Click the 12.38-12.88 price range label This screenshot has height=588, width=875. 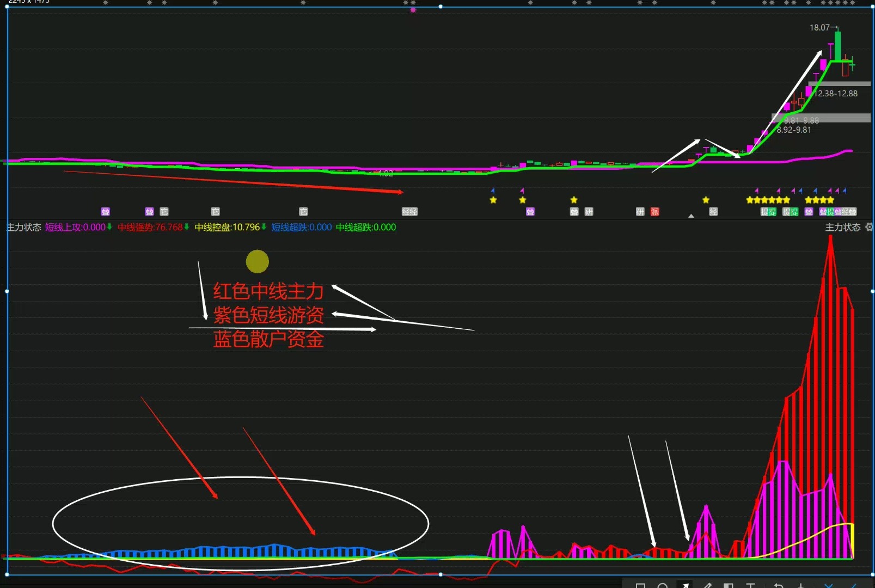[x=836, y=93]
